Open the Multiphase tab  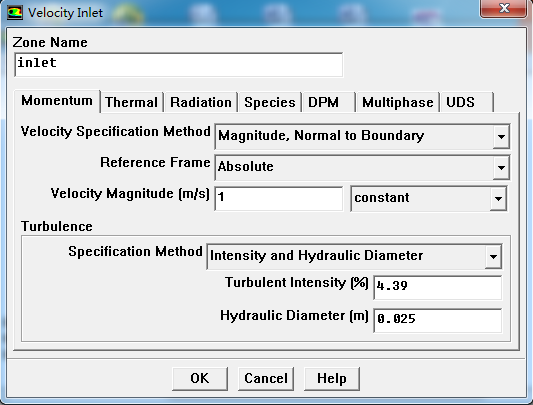tap(398, 102)
